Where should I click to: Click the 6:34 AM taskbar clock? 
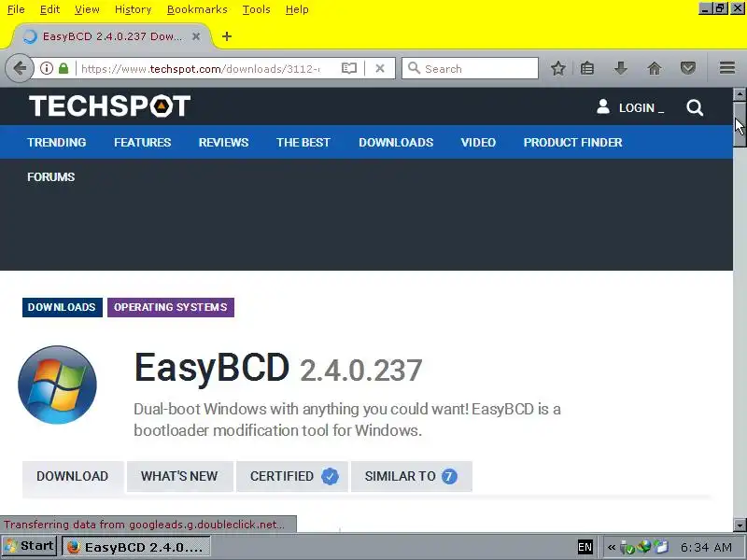pyautogui.click(x=706, y=547)
